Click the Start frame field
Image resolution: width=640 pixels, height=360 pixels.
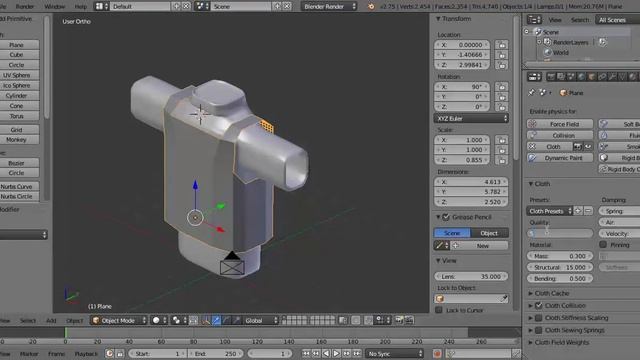tap(158, 353)
